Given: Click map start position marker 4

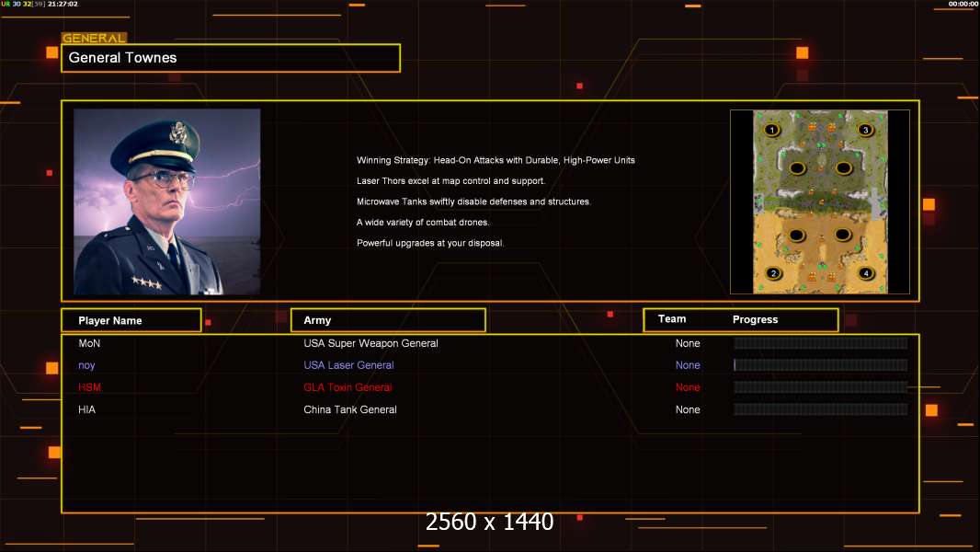Looking at the screenshot, I should pyautogui.click(x=866, y=273).
